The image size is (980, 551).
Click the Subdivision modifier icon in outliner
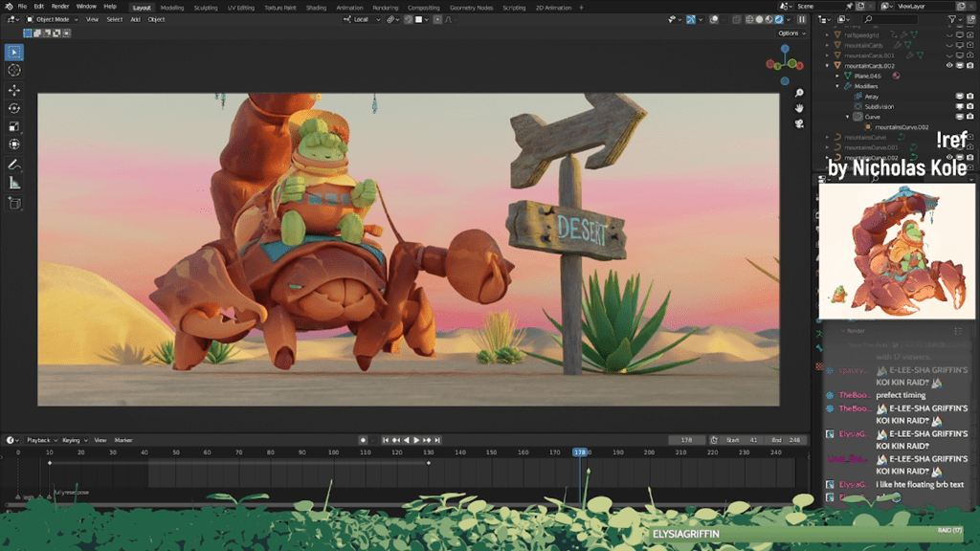click(x=858, y=106)
